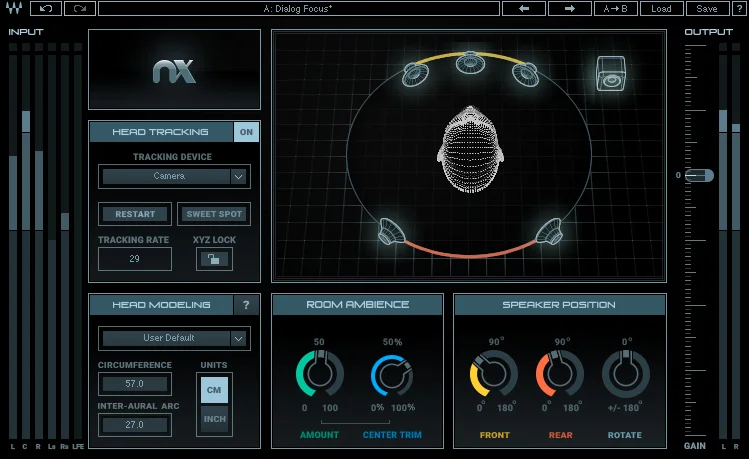Click the Load preset menu
749x459 pixels.
tap(661, 9)
